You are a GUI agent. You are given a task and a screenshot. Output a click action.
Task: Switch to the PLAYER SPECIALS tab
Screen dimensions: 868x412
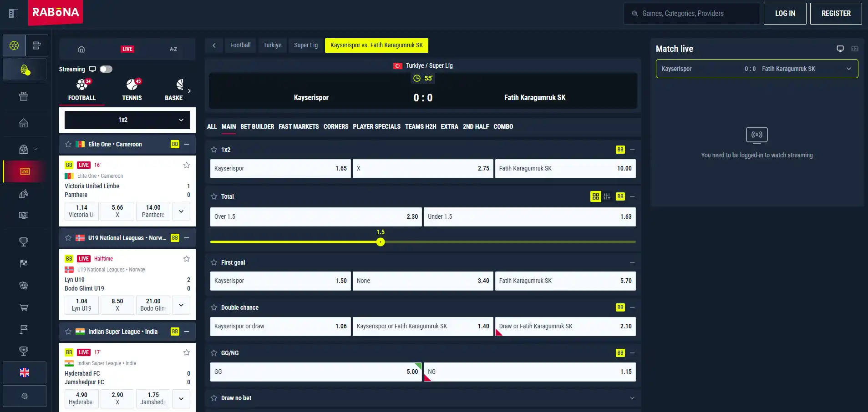click(377, 126)
